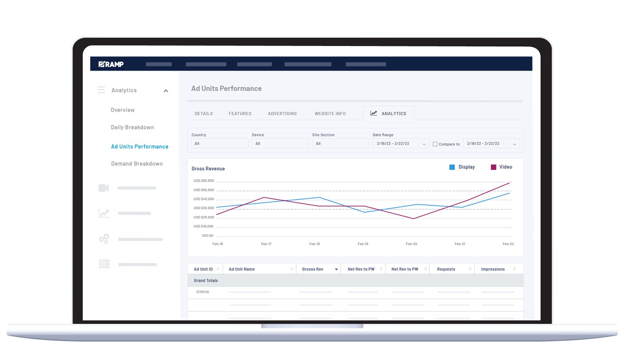
Task: Click the Ezoic RAMP logo
Action: coord(111,64)
